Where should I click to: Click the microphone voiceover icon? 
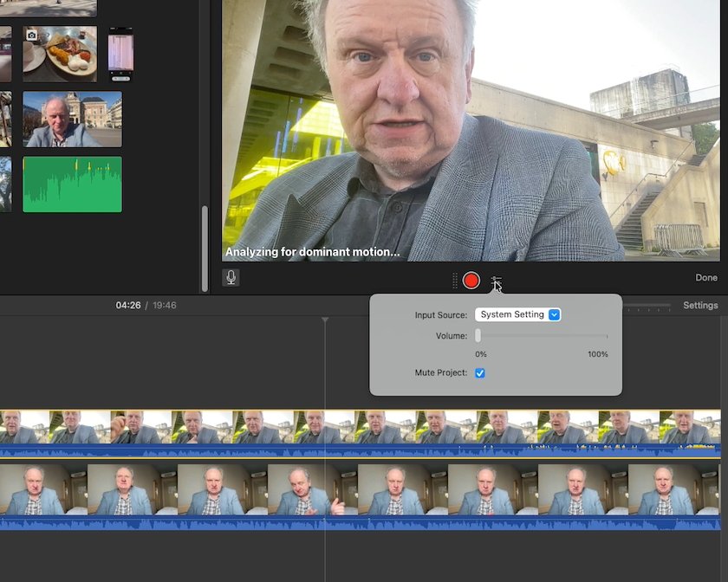[x=231, y=277]
